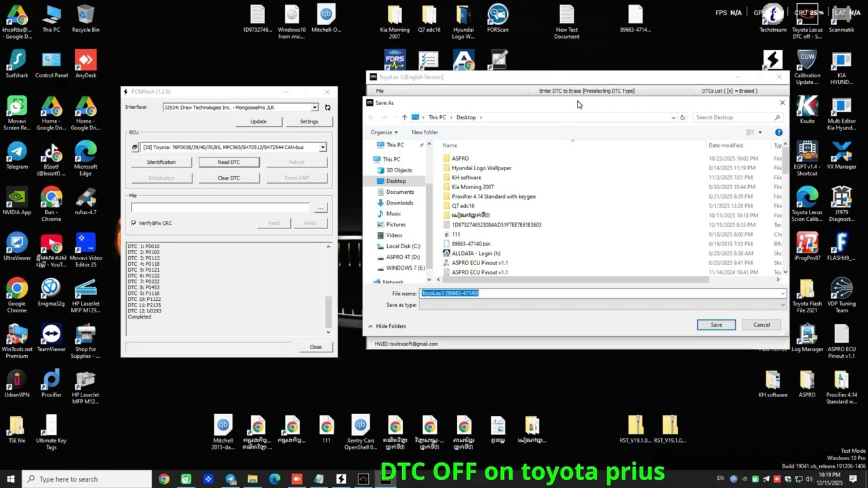Sort files by the Name column header

[x=450, y=145]
